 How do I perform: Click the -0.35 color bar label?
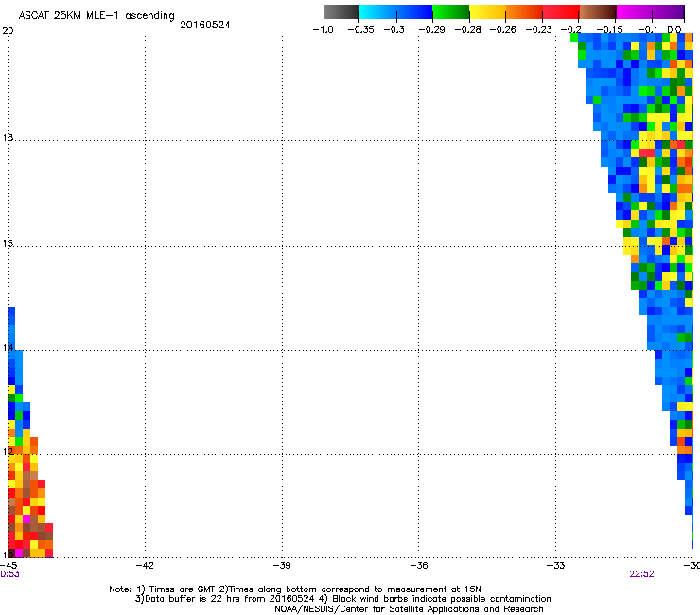(360, 30)
